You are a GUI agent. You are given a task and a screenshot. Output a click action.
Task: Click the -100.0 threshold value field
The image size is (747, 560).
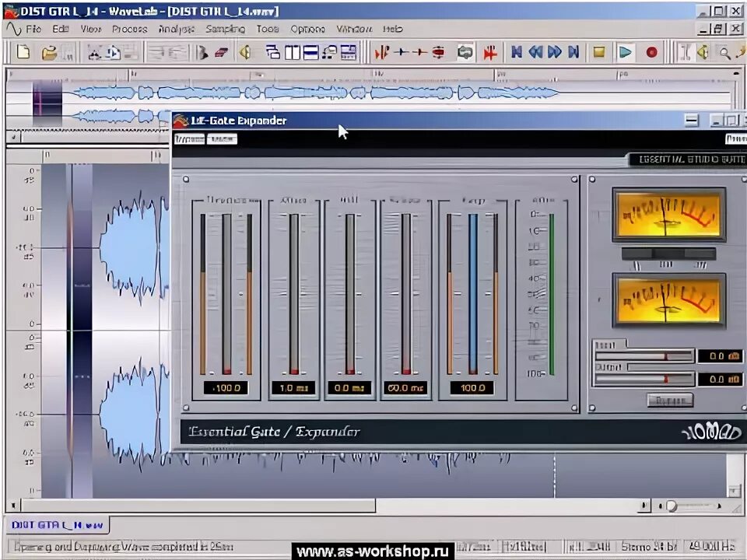pyautogui.click(x=226, y=387)
